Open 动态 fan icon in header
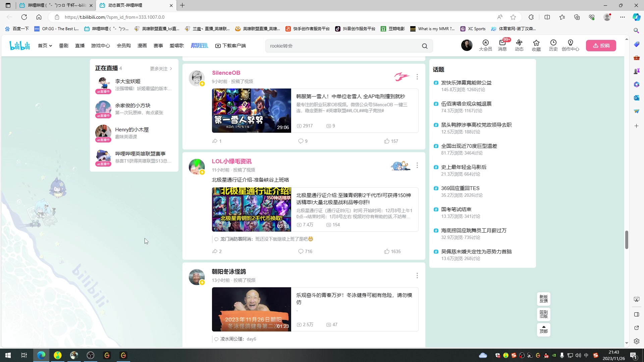 (519, 45)
